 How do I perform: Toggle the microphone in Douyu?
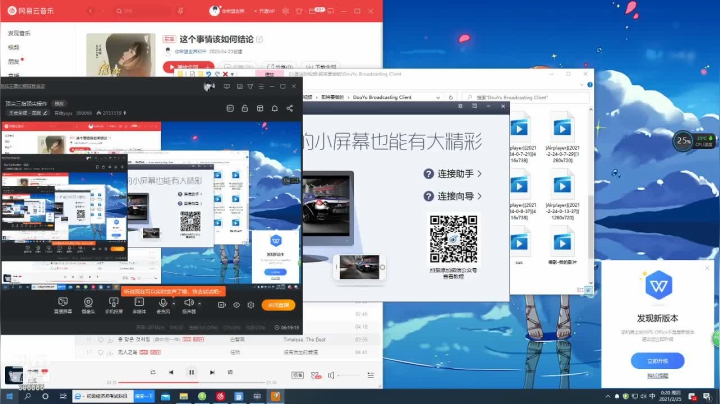(x=163, y=305)
